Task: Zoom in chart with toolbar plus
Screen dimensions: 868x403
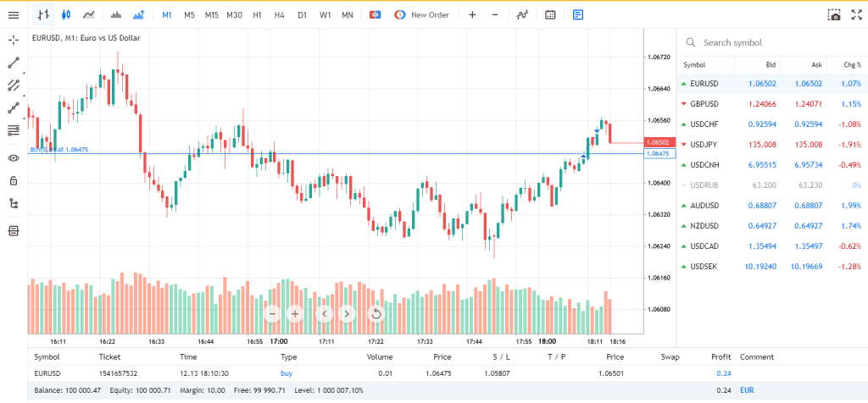Action: tap(472, 15)
